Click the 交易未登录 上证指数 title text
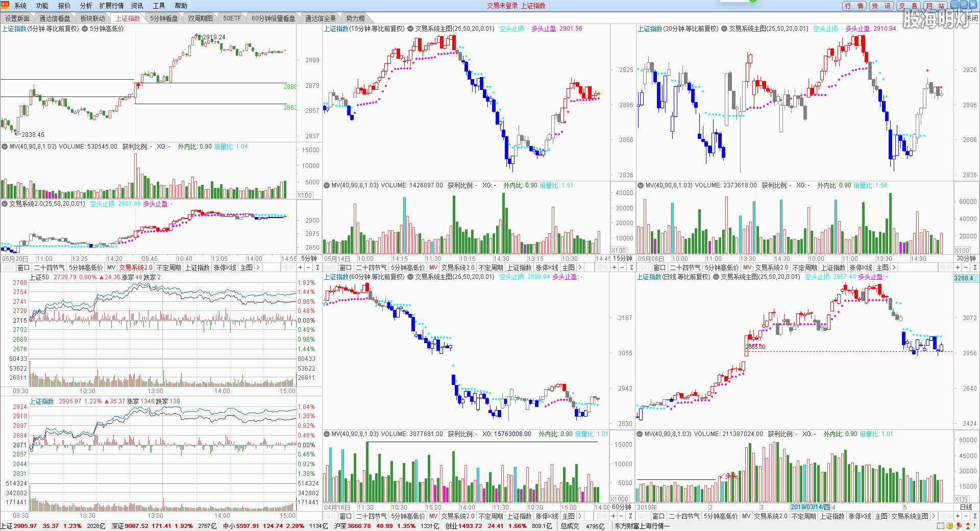This screenshot has width=980, height=531. pyautogui.click(x=516, y=6)
